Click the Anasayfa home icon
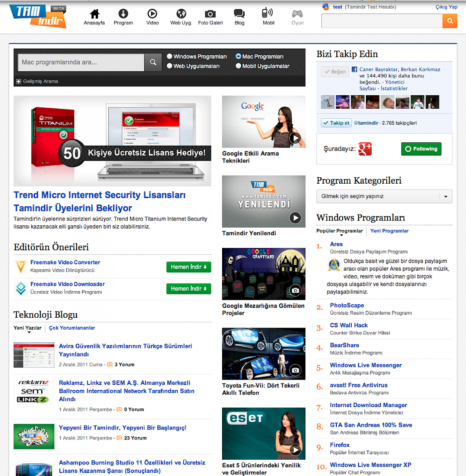The image size is (466, 476). pos(94,14)
